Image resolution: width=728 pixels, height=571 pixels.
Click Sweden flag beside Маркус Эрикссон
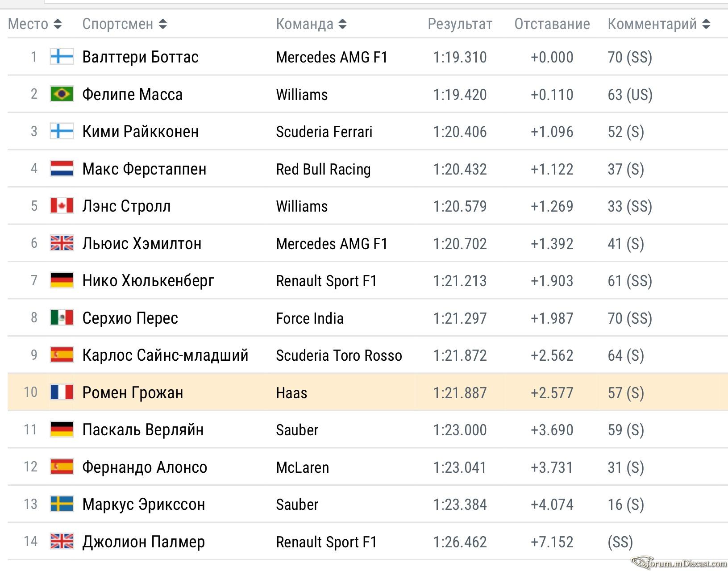point(62,504)
